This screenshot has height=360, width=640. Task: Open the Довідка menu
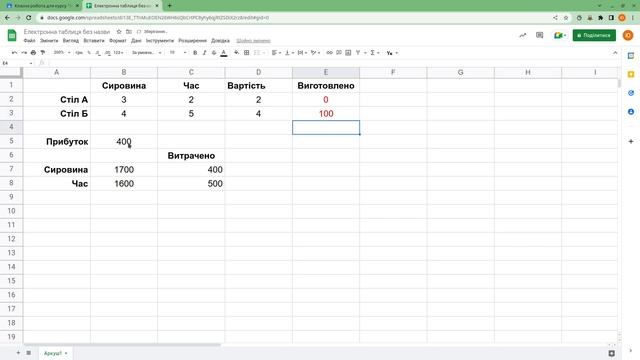coord(220,41)
